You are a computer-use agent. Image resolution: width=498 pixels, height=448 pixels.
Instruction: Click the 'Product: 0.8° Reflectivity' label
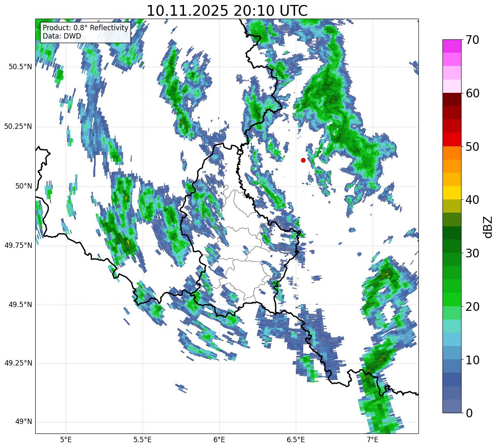tap(86, 28)
